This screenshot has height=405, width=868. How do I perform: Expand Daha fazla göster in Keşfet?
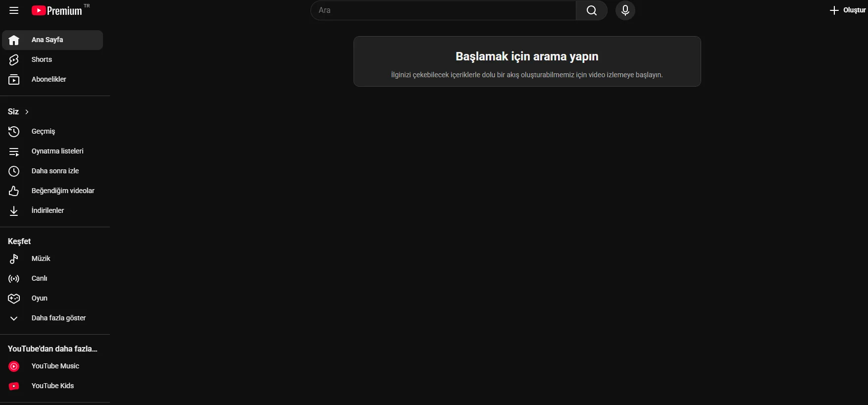point(52,318)
